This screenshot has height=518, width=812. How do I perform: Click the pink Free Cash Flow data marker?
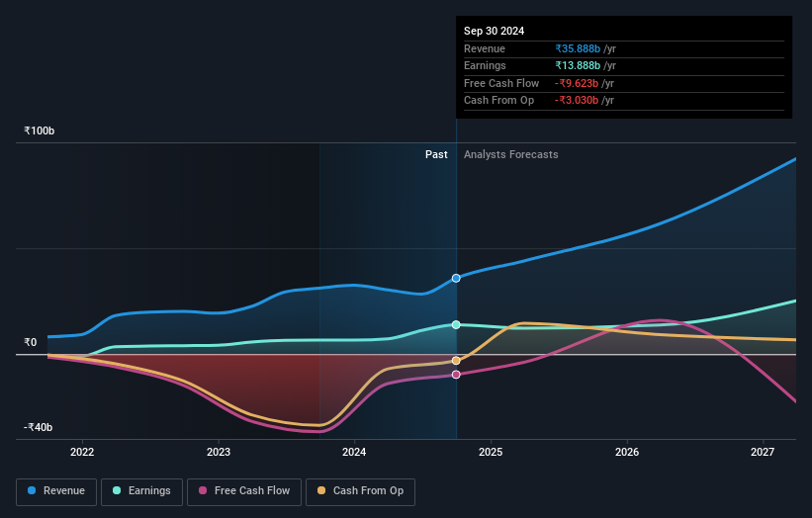click(x=456, y=375)
